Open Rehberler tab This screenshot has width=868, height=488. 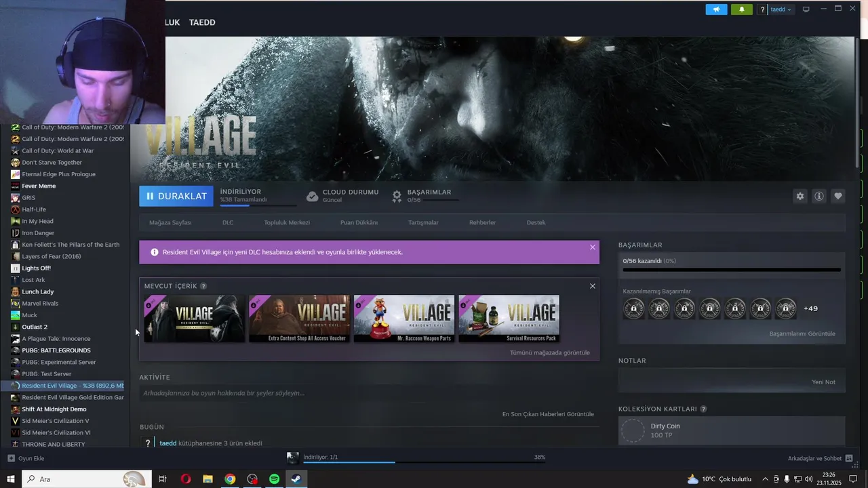pyautogui.click(x=482, y=222)
